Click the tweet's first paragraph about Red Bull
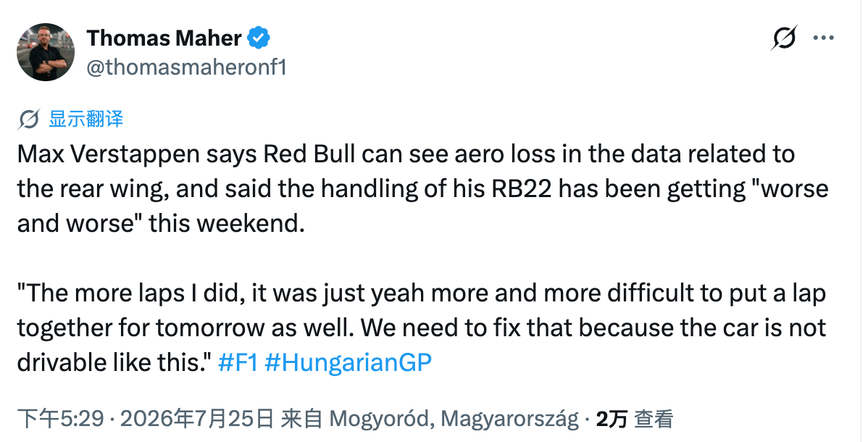The image size is (868, 442). 423,189
